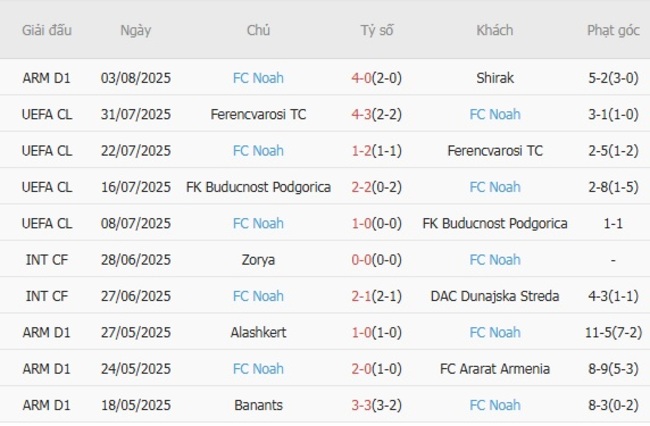The image size is (650, 426).
Task: Click the FC Ararat Armenia team link
Action: (x=495, y=369)
